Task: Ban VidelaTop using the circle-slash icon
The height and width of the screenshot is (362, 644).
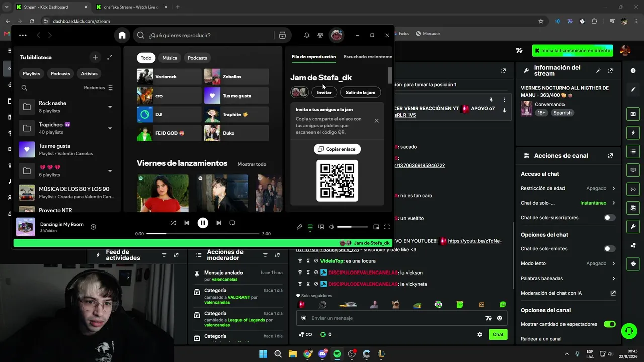Action: [x=316, y=261]
